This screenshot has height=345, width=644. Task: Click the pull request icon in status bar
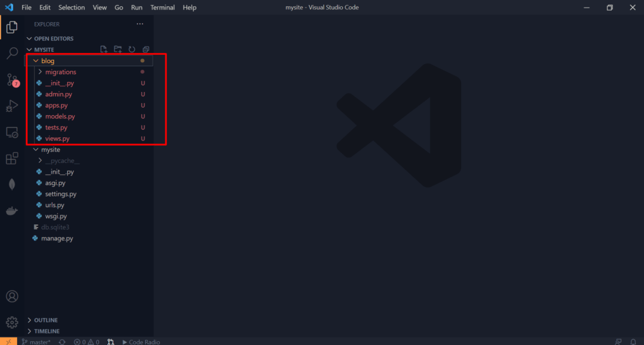[111, 342]
